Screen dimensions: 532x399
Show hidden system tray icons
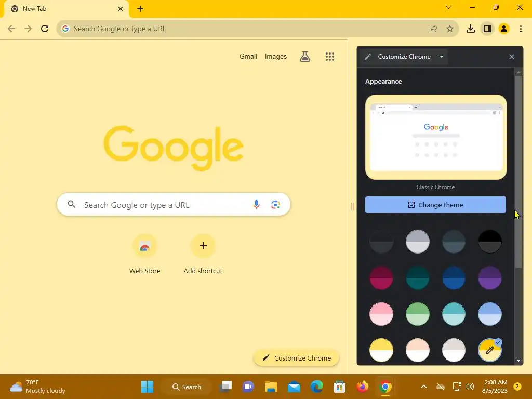[424, 387]
